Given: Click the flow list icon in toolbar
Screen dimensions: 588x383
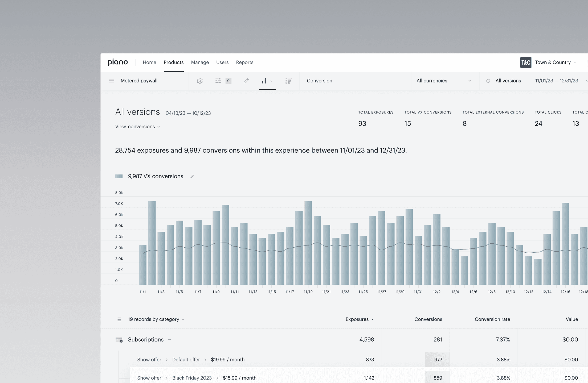Looking at the screenshot, I should 288,81.
